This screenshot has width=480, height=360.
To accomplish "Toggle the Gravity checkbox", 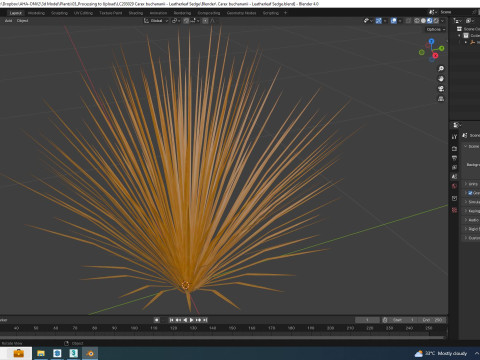I will tap(470, 193).
